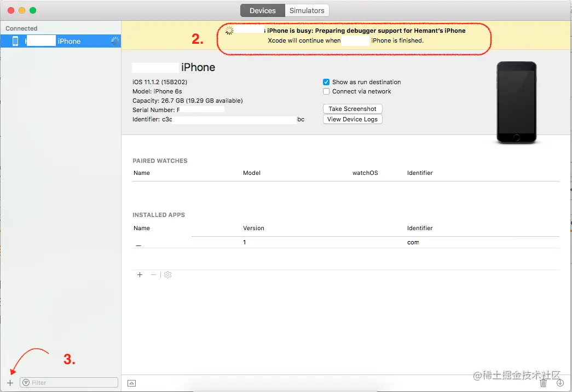Open the installed apps gear menu
This screenshot has height=392, width=572.
[x=168, y=274]
